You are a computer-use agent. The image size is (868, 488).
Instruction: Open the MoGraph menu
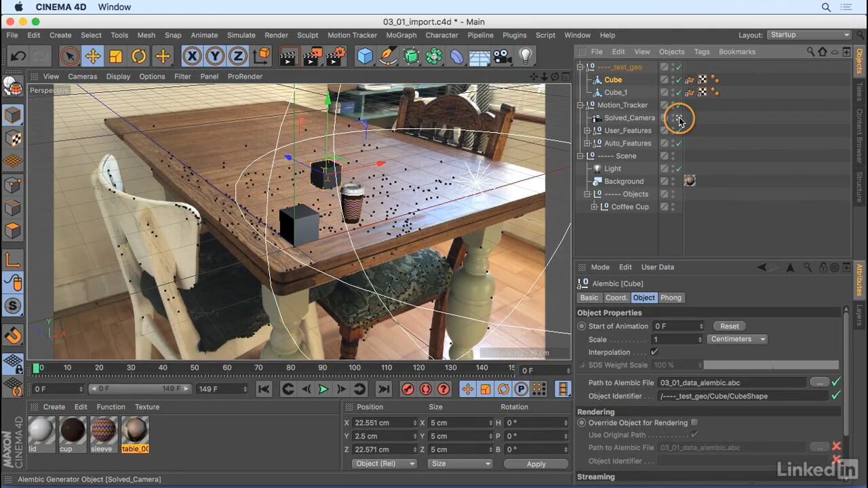pyautogui.click(x=401, y=35)
